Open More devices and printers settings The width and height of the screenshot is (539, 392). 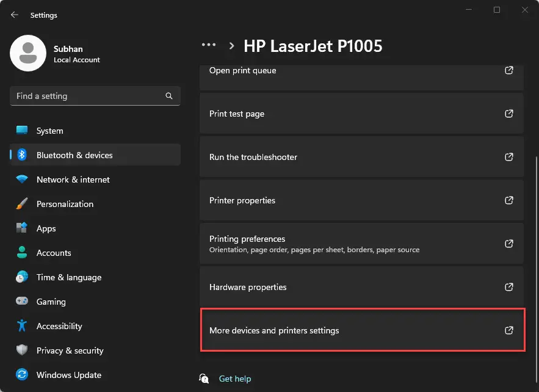361,330
